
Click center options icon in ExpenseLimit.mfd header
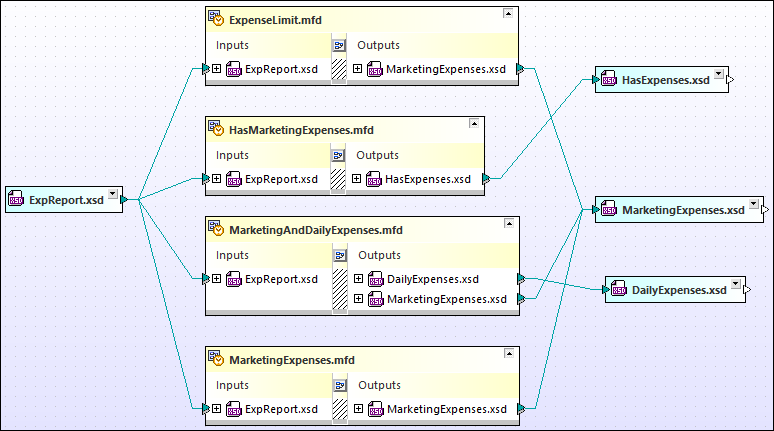338,45
